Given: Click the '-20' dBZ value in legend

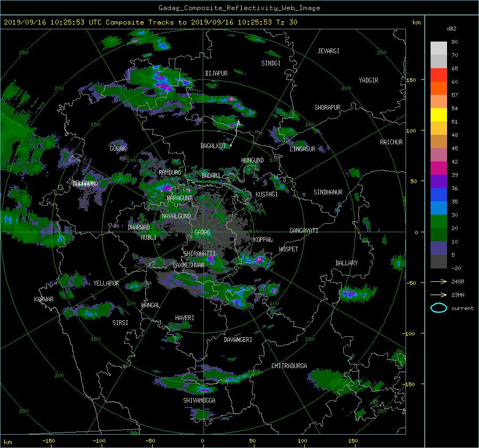Looking at the screenshot, I should pos(456,268).
